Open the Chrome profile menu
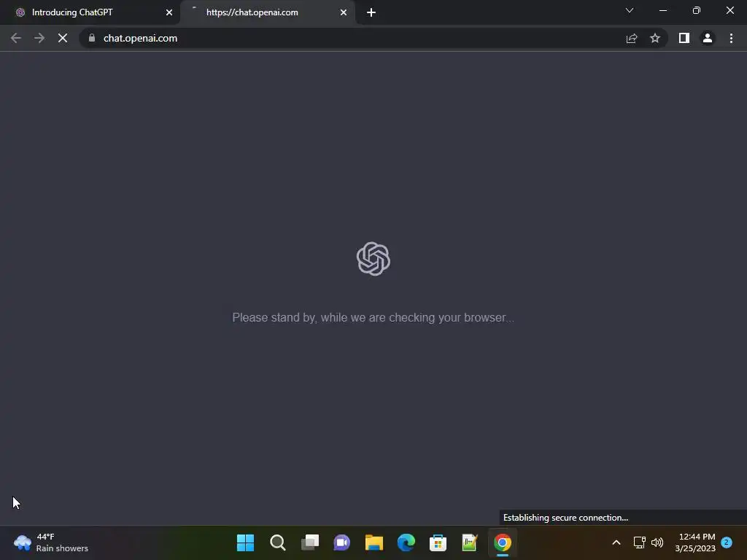Image resolution: width=747 pixels, height=560 pixels. click(x=708, y=38)
